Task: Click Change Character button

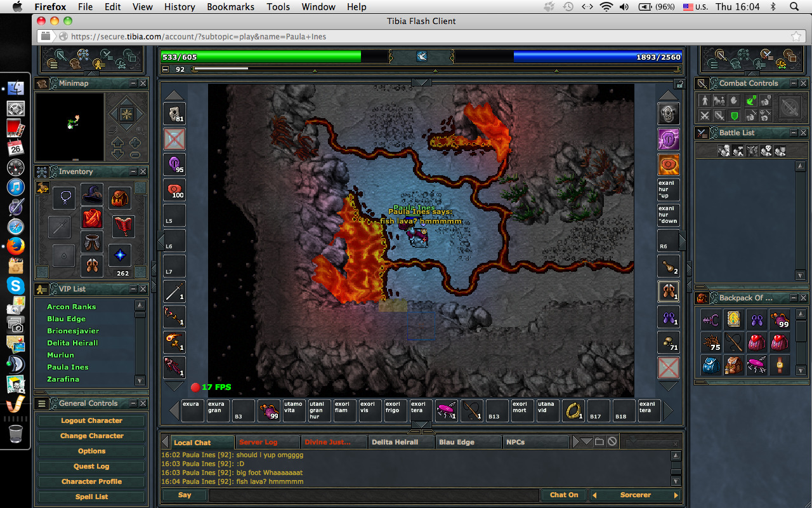Action: [x=92, y=436]
